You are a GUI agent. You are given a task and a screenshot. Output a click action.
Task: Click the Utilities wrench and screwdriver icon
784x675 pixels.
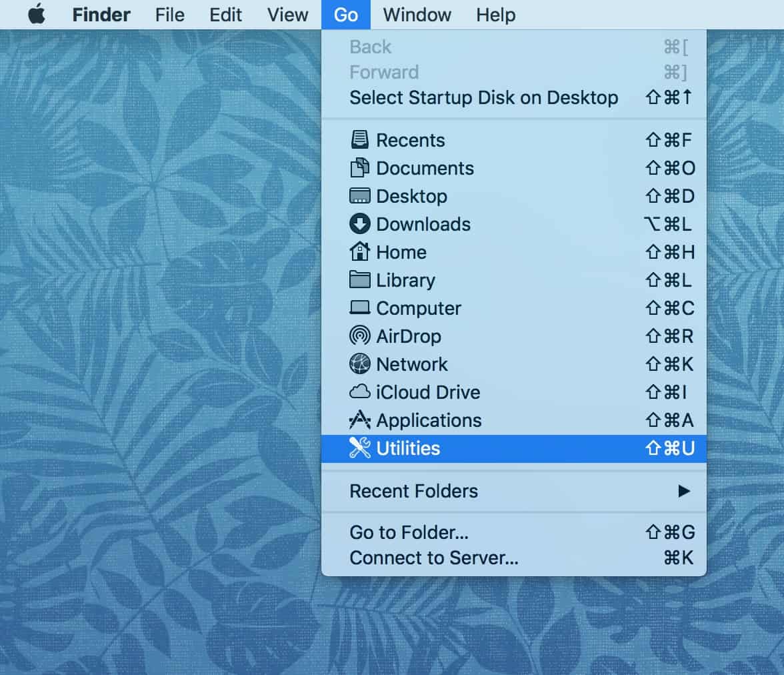coord(359,448)
